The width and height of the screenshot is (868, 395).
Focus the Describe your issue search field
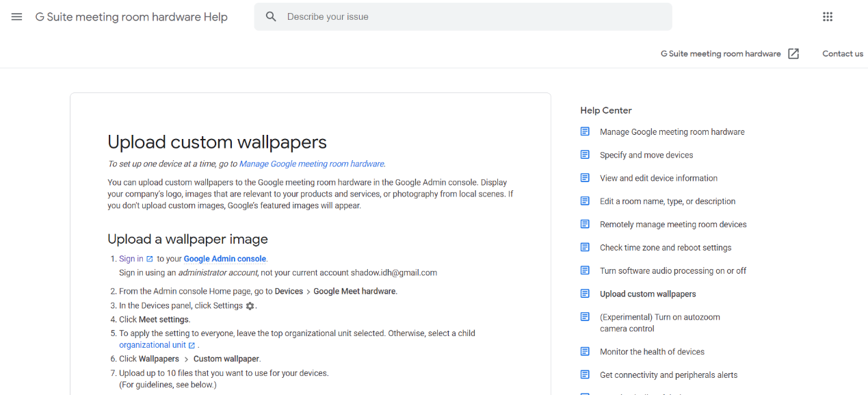coord(472,17)
